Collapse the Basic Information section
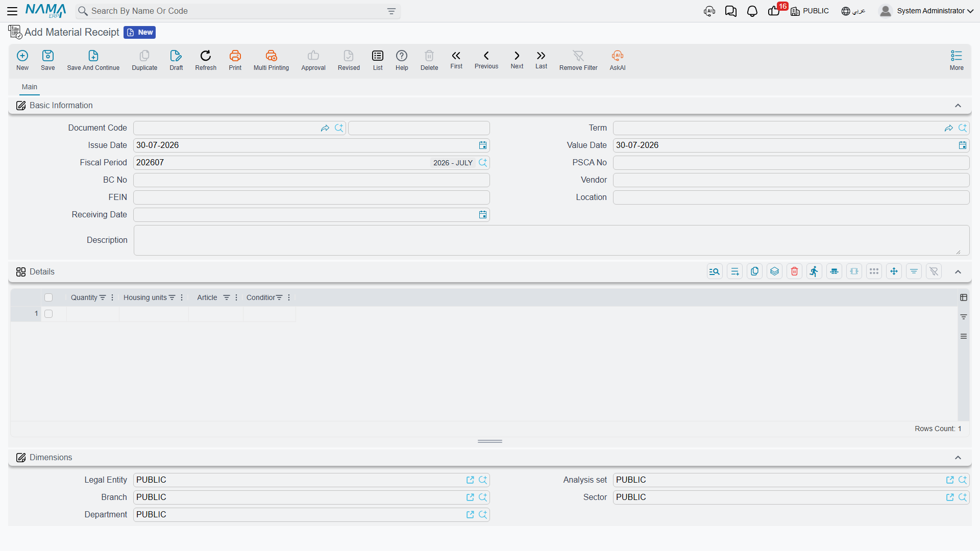Viewport: 980px width, 551px height. [x=958, y=106]
